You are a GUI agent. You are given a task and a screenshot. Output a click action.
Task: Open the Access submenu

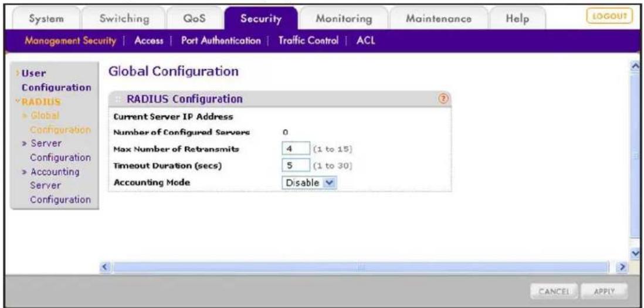tap(148, 40)
